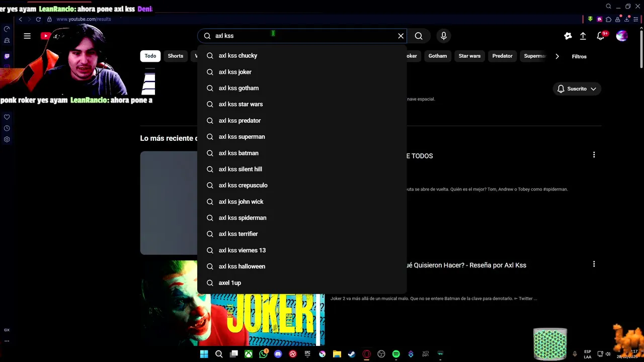Image resolution: width=644 pixels, height=362 pixels.
Task: Open YouTube notifications bell
Action: (x=601, y=36)
